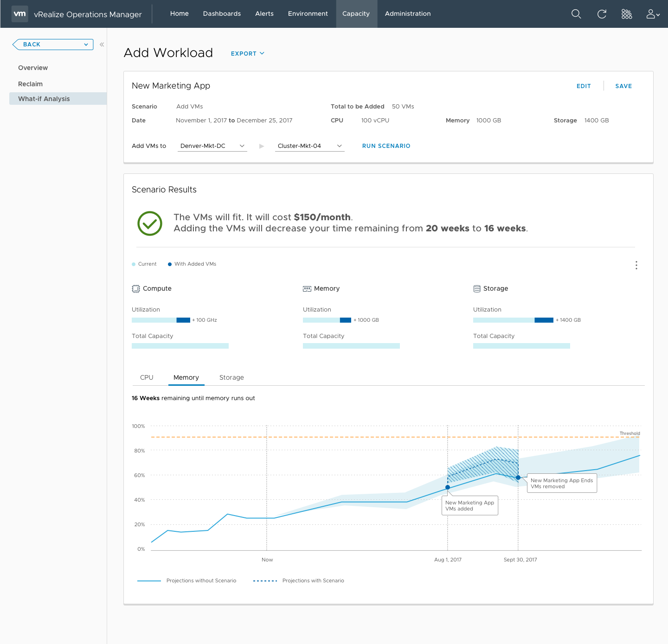Open the user account menu icon
668x644 pixels.
(x=653, y=14)
